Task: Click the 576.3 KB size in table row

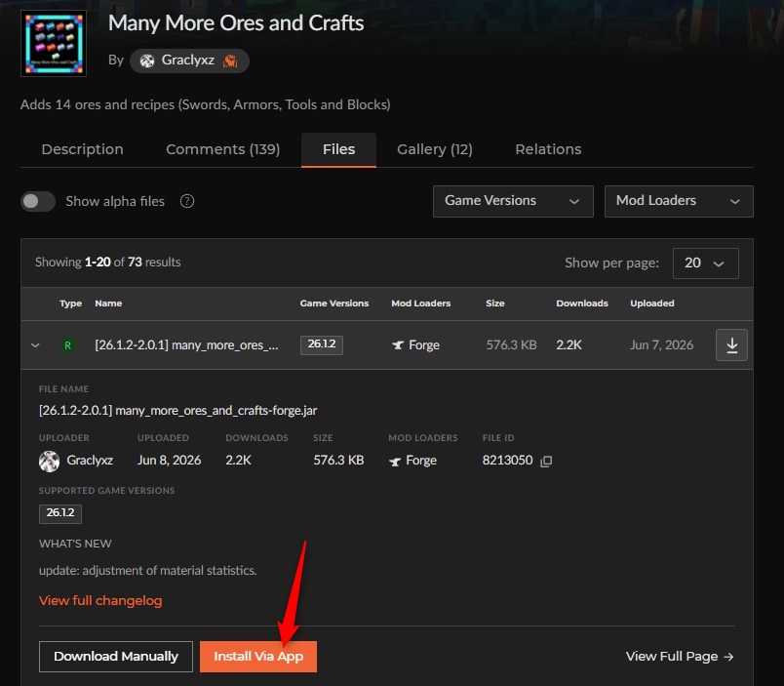Action: [512, 345]
